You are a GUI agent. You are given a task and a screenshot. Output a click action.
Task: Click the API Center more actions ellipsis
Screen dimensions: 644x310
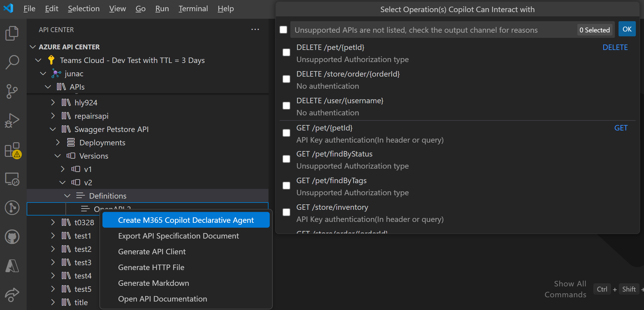[x=255, y=29]
